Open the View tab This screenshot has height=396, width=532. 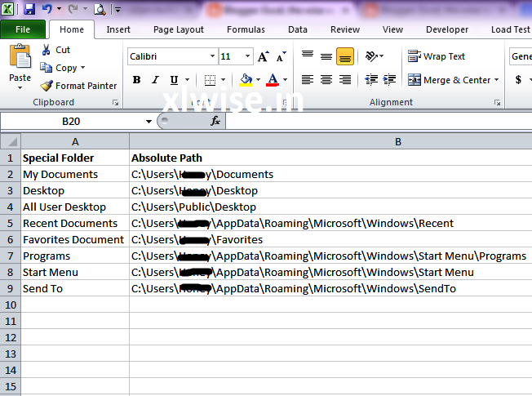coord(393,29)
